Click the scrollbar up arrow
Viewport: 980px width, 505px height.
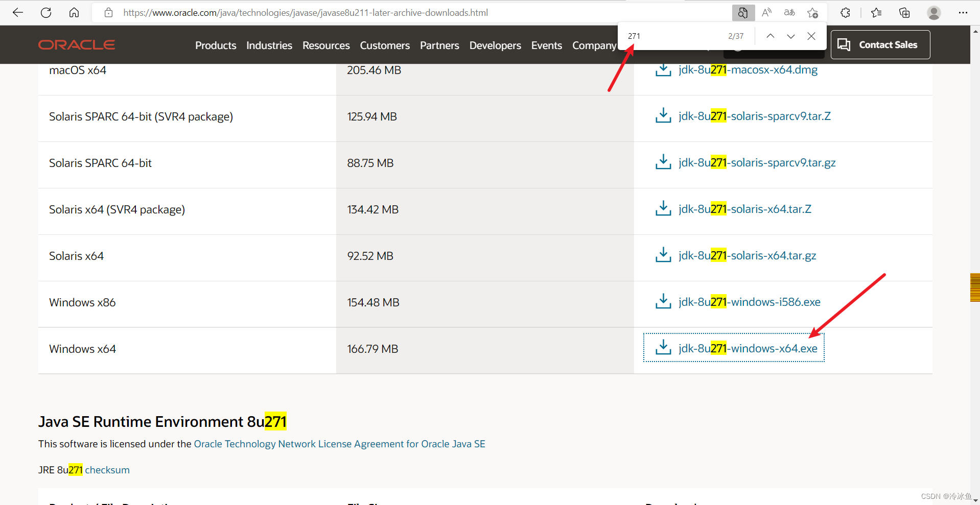975,32
